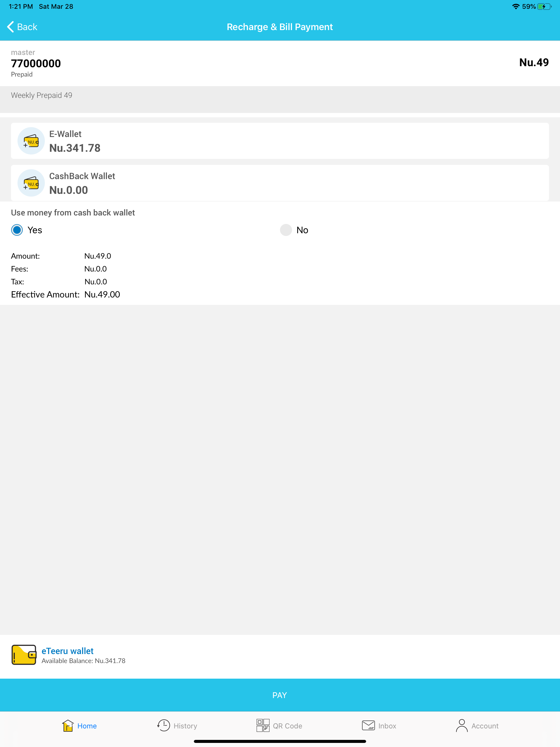Tap the 59% battery percentage

click(529, 6)
